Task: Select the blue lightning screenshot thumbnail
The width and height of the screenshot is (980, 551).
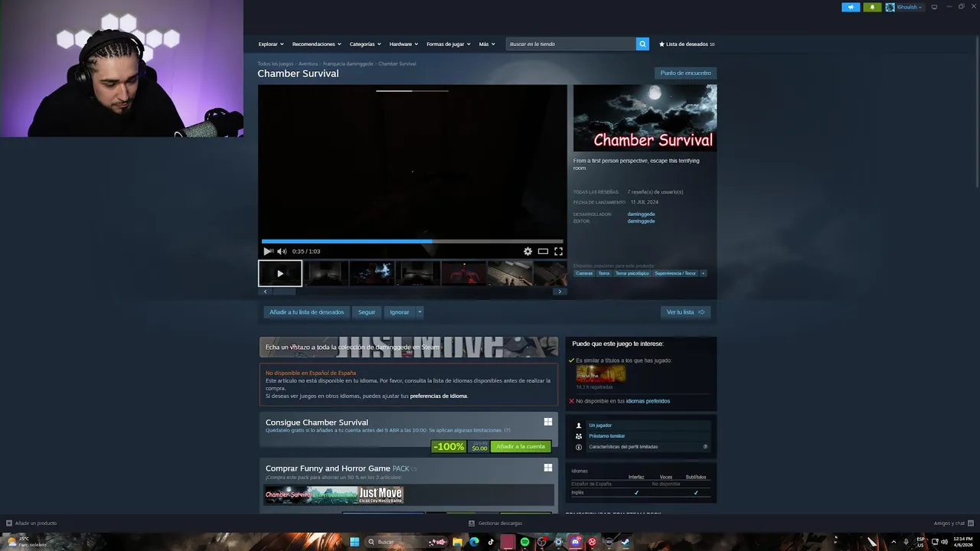Action: click(372, 273)
